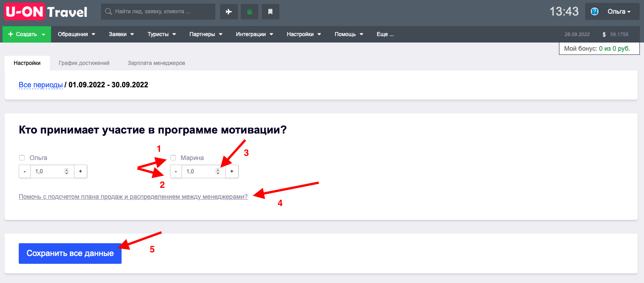Click the 28.09.2022 date text

coord(577,34)
